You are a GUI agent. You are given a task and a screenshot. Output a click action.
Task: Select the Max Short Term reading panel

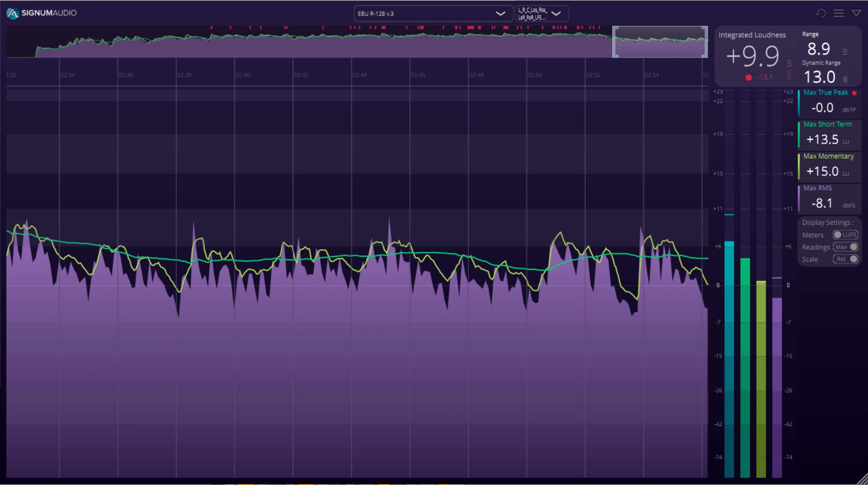coord(829,134)
